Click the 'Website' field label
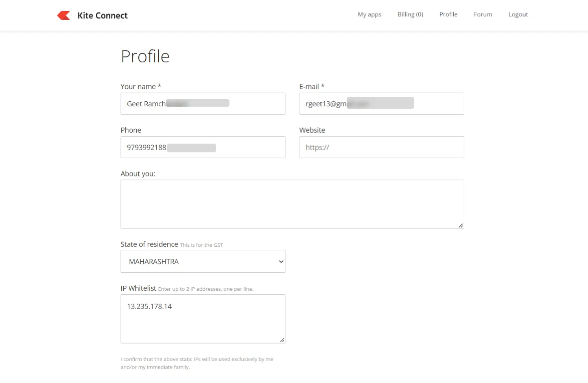The width and height of the screenshot is (588, 383). tap(312, 130)
